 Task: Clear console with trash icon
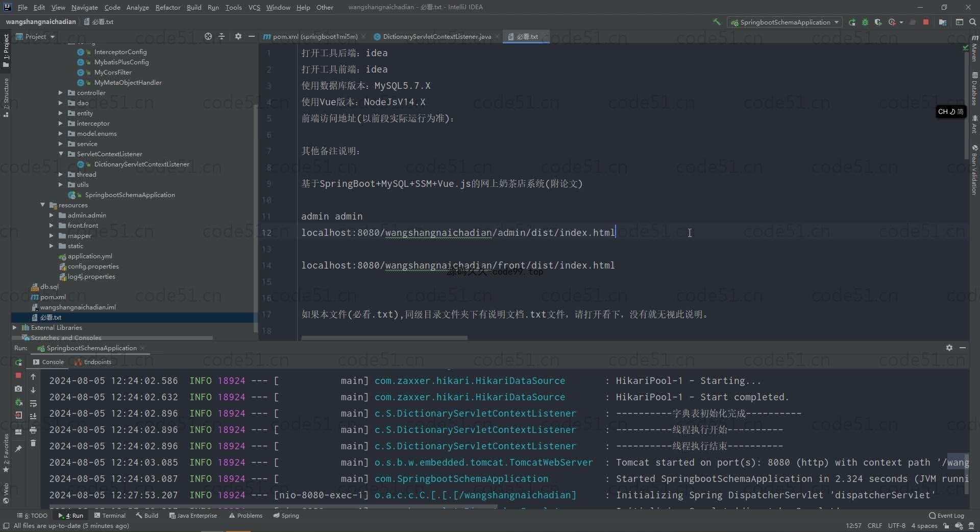(33, 443)
